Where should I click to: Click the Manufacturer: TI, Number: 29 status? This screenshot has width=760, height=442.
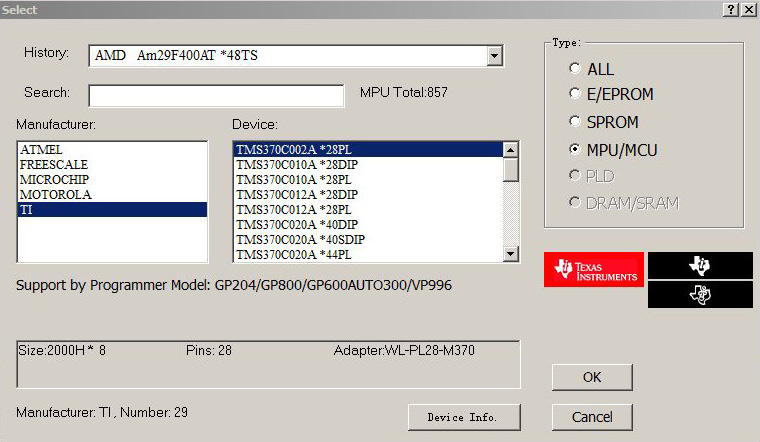tap(102, 412)
